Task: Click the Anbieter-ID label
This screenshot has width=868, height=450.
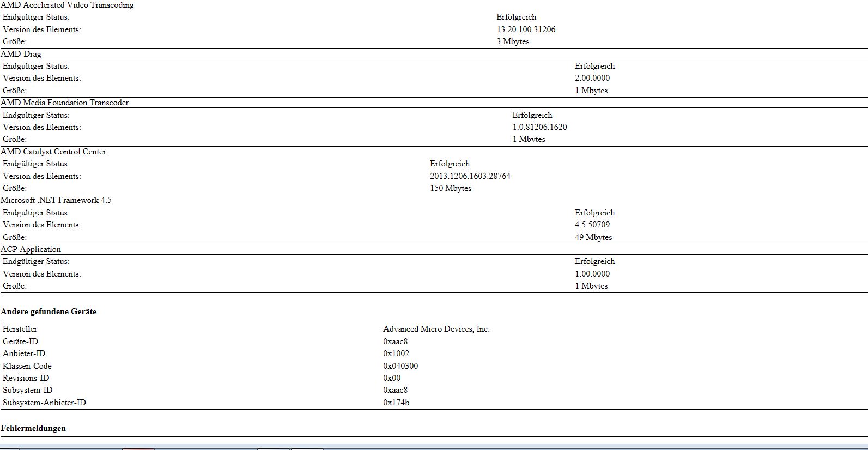Action: (x=24, y=353)
